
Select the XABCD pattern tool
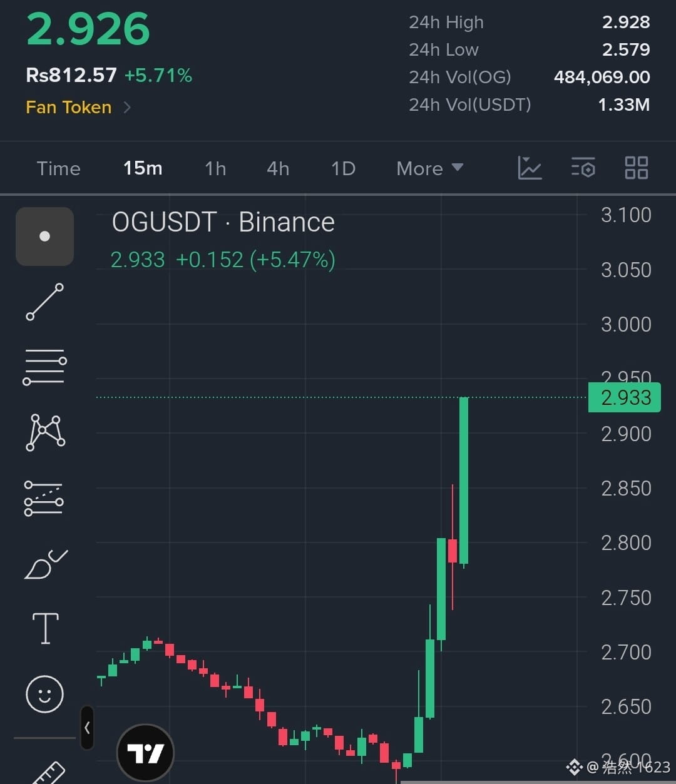tap(45, 432)
